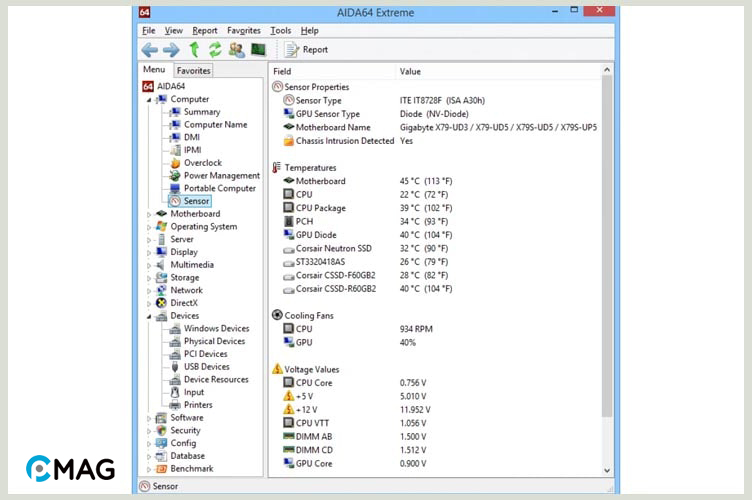Open the DMI tree item
The width and height of the screenshot is (752, 500).
pos(191,137)
